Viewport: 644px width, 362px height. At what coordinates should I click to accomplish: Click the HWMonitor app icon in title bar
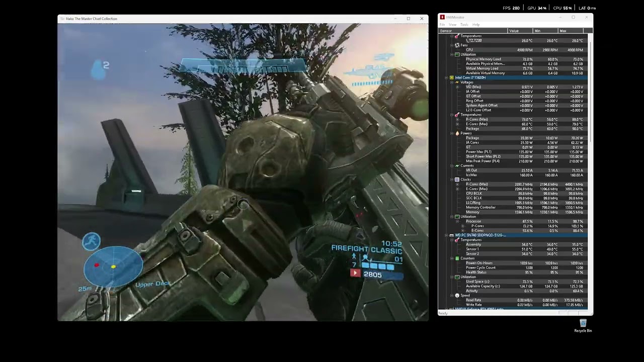442,17
